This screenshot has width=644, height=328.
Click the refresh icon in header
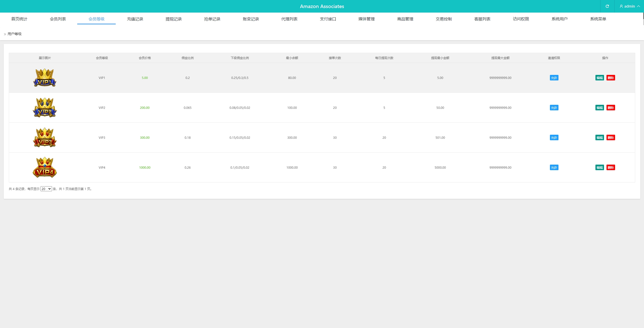[x=607, y=6]
